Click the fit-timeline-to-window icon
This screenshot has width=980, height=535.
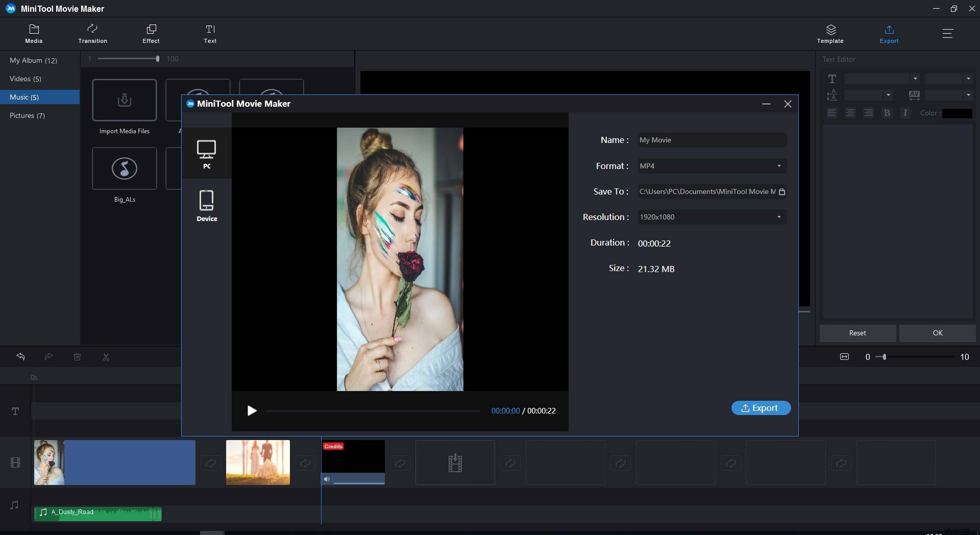pyautogui.click(x=844, y=357)
